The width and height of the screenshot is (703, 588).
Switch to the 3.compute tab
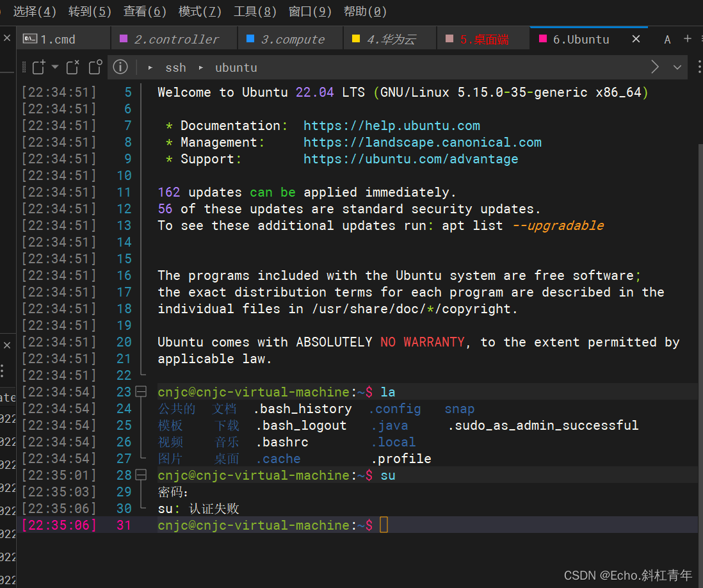(292, 39)
